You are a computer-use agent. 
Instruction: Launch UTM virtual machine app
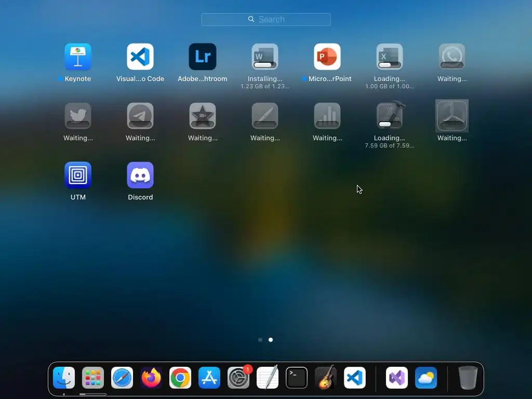pos(78,175)
